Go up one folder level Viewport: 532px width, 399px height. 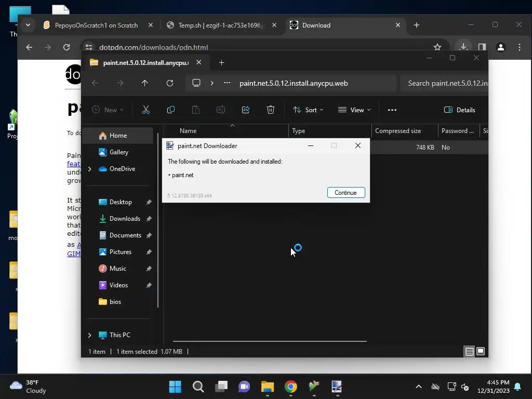click(145, 83)
